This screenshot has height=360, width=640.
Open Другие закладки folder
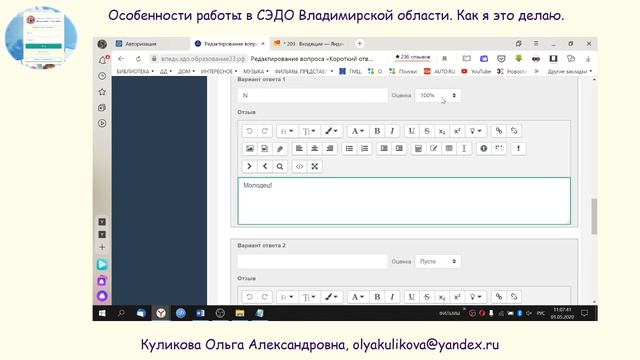569,71
